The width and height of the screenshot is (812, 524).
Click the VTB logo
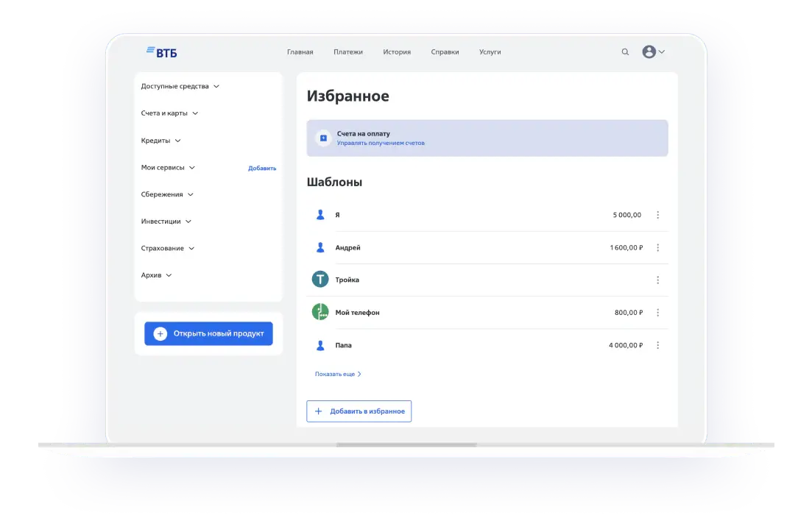(162, 52)
